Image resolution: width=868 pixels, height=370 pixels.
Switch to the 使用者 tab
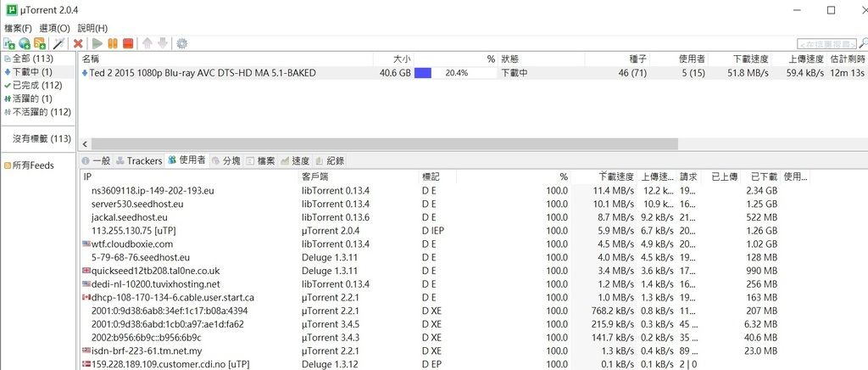click(x=187, y=160)
